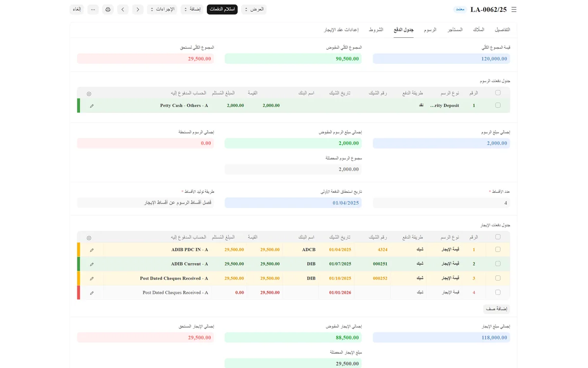Screen dimensions: 588x368
Task: Click the cheque number 000251 cell
Action: [372, 264]
